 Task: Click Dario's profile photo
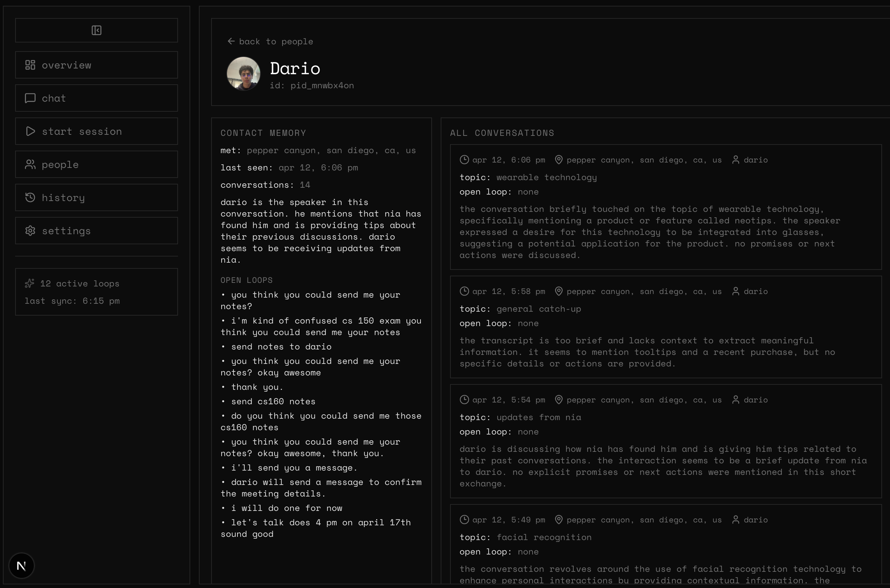coord(244,73)
